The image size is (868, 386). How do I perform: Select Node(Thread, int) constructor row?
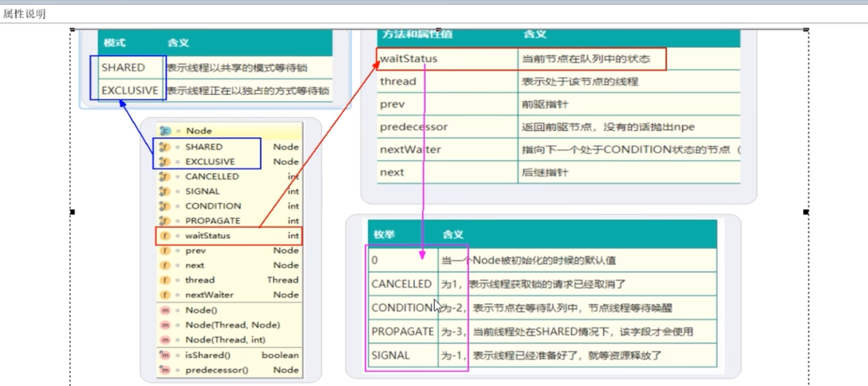pyautogui.click(x=230, y=340)
